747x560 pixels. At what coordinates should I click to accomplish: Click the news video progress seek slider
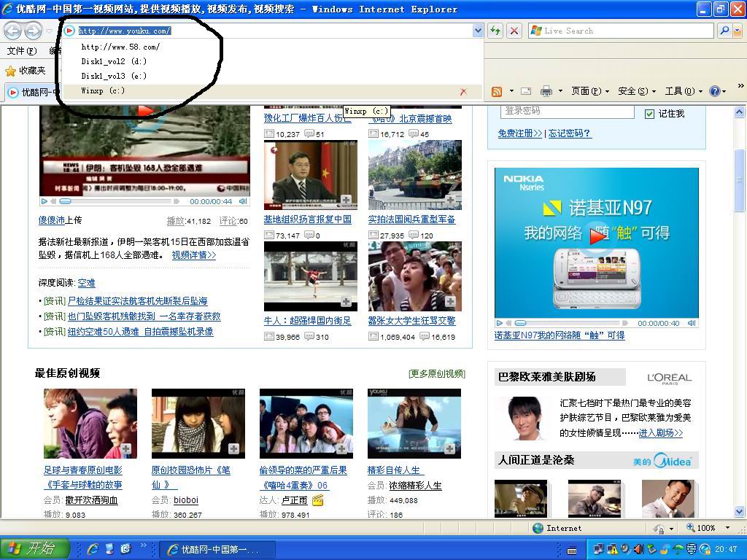tap(65, 201)
